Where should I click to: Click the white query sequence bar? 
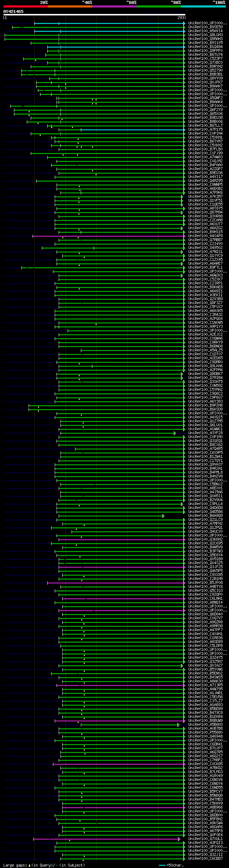94,15
